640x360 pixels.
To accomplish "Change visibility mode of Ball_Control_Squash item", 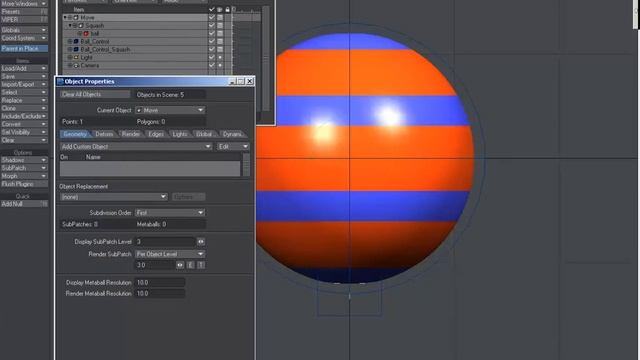I will (220, 49).
